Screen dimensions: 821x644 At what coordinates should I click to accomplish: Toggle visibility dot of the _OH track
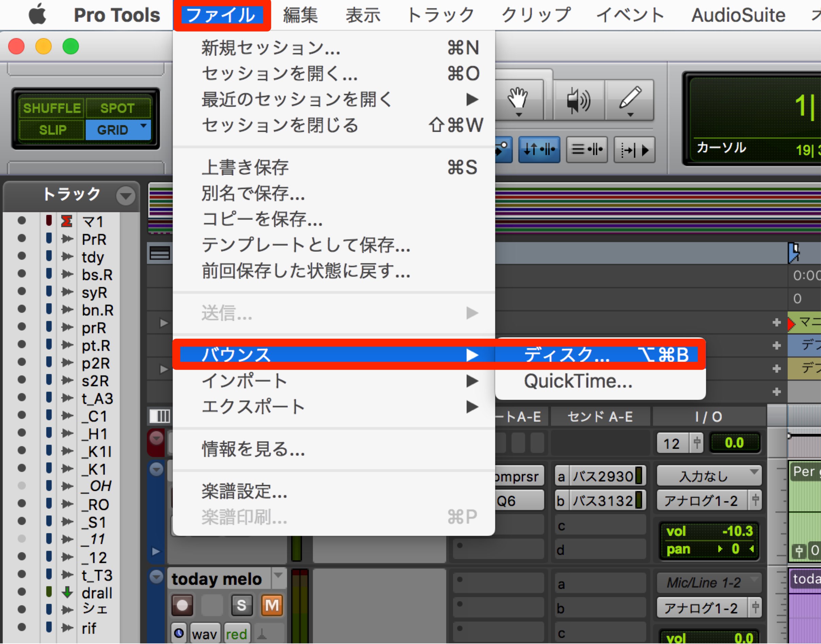coord(22,486)
